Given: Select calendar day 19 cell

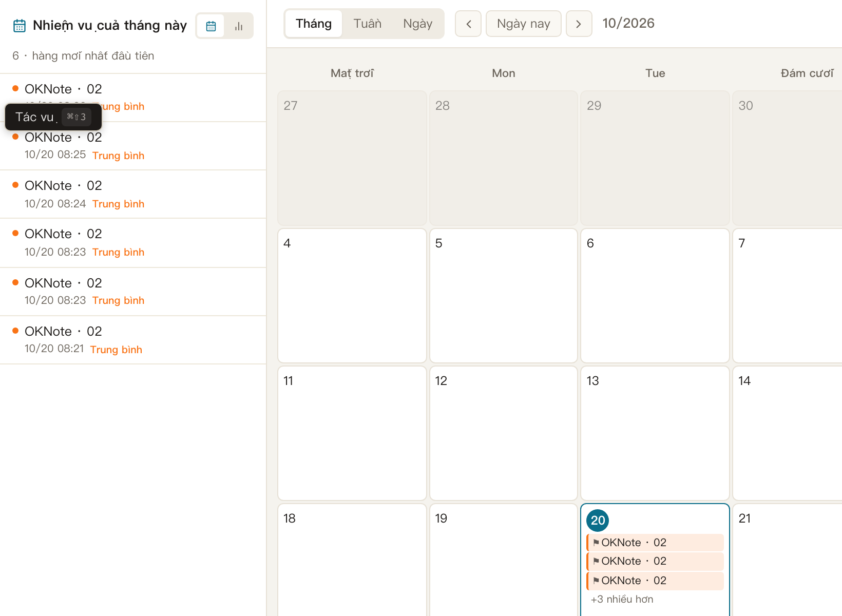Looking at the screenshot, I should click(x=504, y=560).
